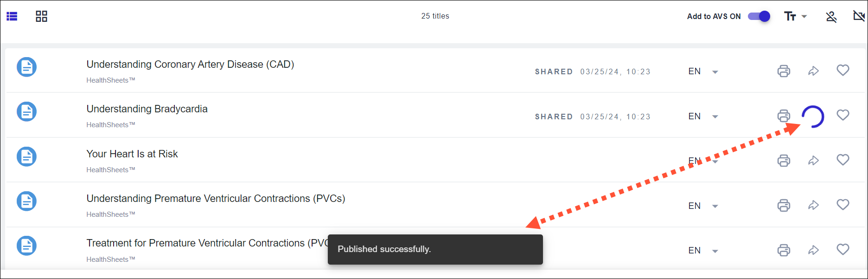Screen dimensions: 868x279
Task: Open the text size dropdown
Action: pos(795,16)
